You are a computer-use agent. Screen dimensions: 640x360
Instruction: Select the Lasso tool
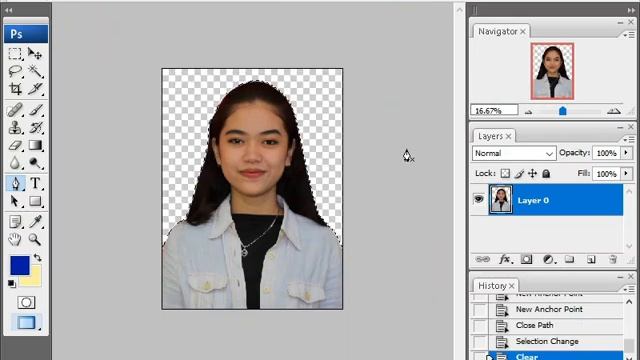pyautogui.click(x=15, y=71)
